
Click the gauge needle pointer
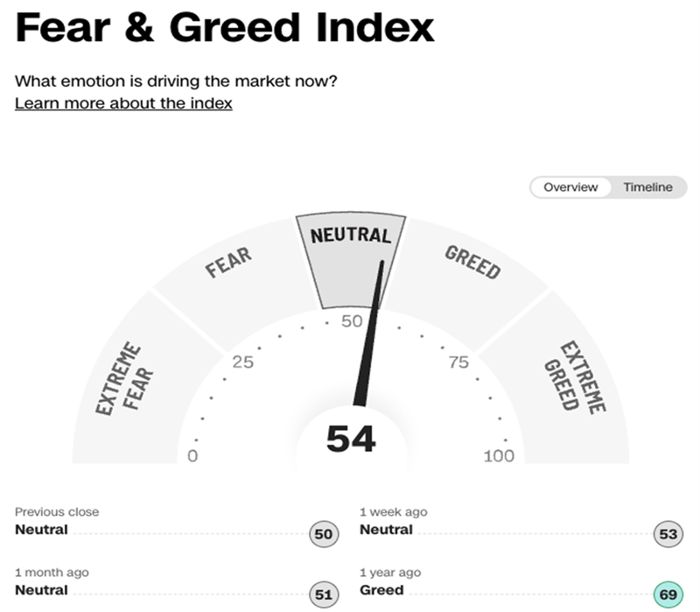tap(370, 333)
